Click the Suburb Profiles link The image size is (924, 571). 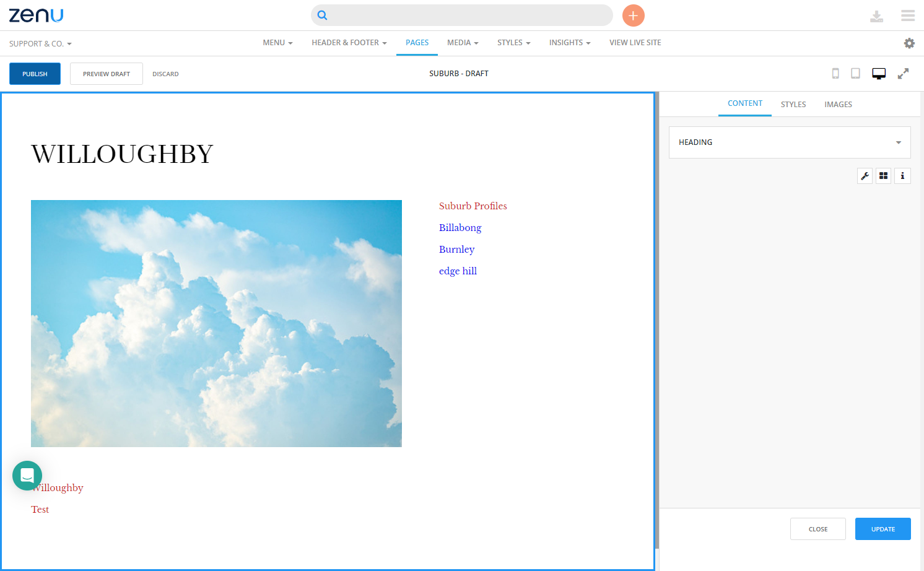(x=473, y=206)
